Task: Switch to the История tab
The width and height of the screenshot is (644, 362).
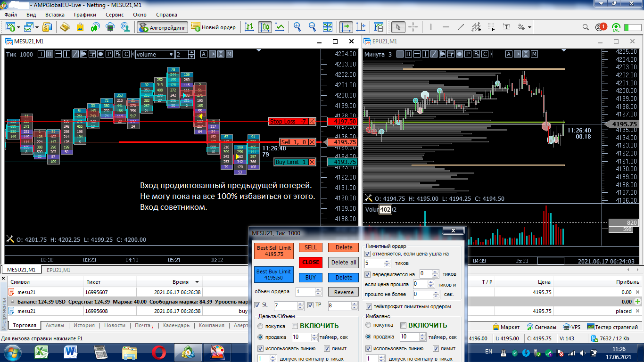Action: point(84,325)
